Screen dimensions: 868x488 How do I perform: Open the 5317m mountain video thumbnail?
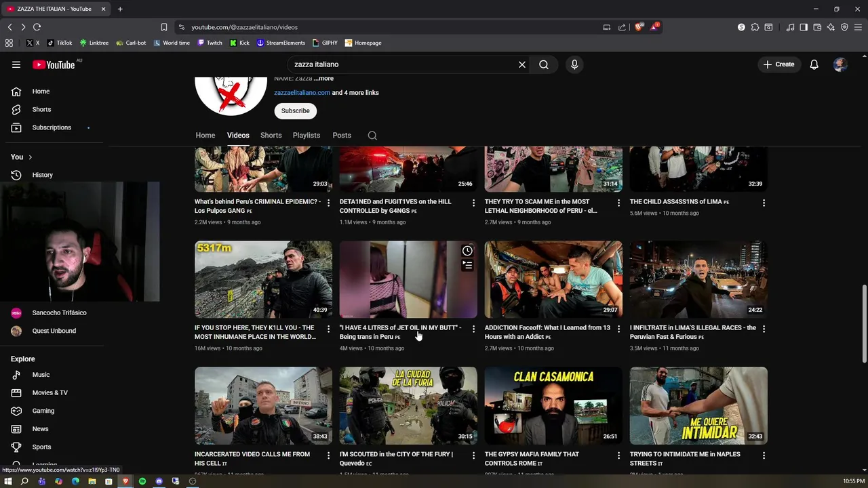263,279
